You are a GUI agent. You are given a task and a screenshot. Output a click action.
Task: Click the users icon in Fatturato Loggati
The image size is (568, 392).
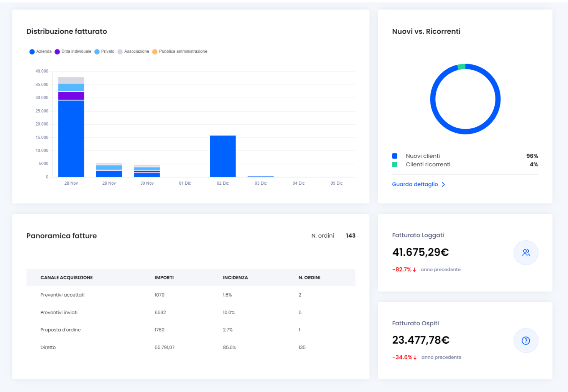(x=526, y=253)
